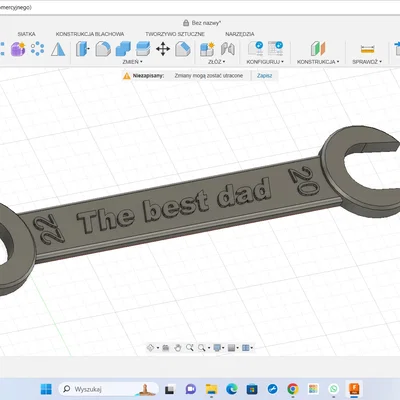
Task: Click the Wyszukaj taskbar search field
Action: [x=108, y=389]
